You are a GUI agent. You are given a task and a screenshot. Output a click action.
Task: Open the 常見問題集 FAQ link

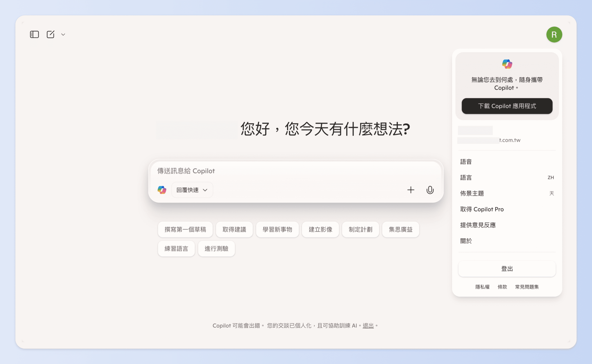(x=527, y=287)
